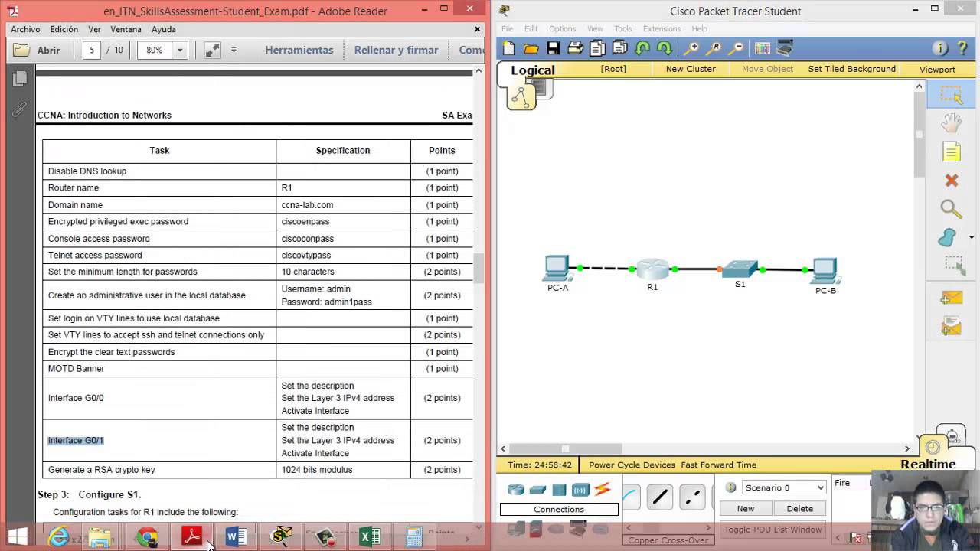
Task: Select the Draw Polygon shape tool
Action: click(948, 237)
